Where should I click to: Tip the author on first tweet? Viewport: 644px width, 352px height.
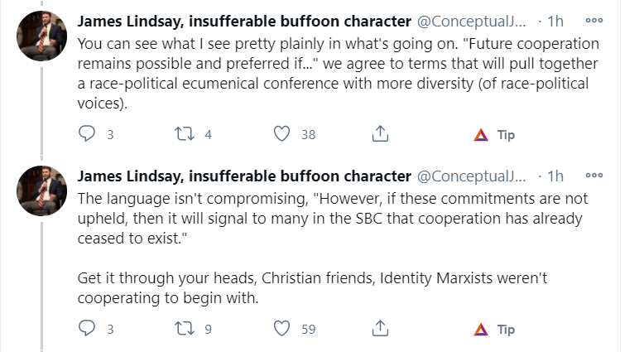click(x=494, y=134)
